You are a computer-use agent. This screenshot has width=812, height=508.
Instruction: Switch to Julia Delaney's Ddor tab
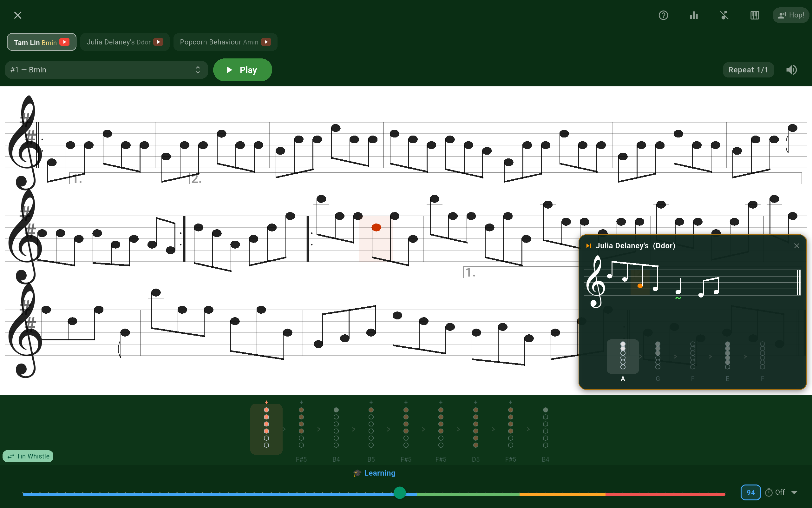[x=125, y=42]
